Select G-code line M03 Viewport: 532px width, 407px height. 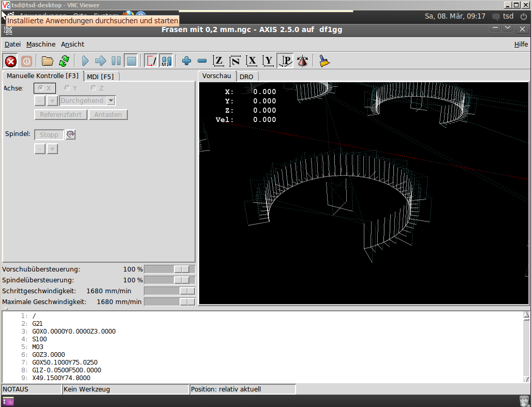tap(38, 347)
